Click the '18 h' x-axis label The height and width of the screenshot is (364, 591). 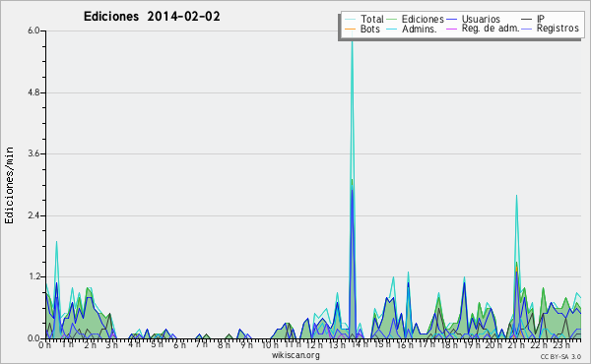(x=449, y=344)
